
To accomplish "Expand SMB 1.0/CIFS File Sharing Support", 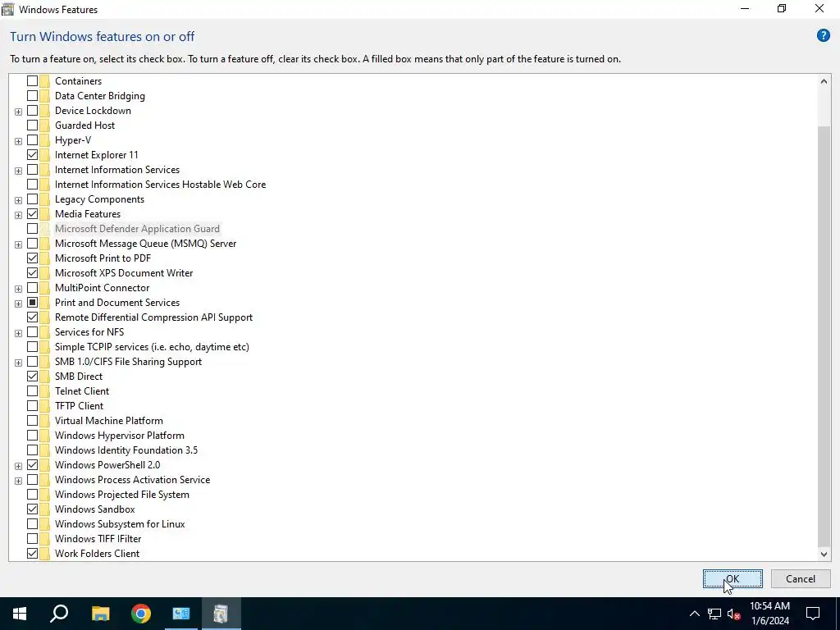I will pyautogui.click(x=18, y=363).
